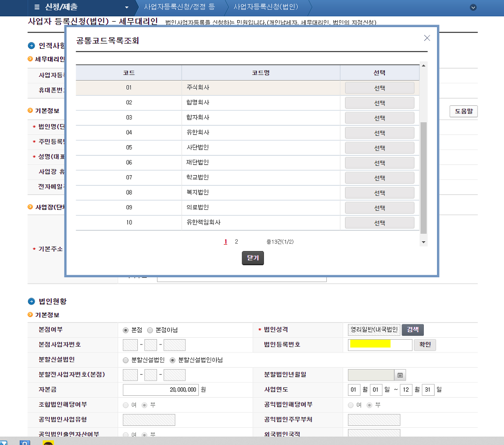Click the 법인현황 section arrow icon
Screen dimensions: 504x445
pyautogui.click(x=31, y=301)
